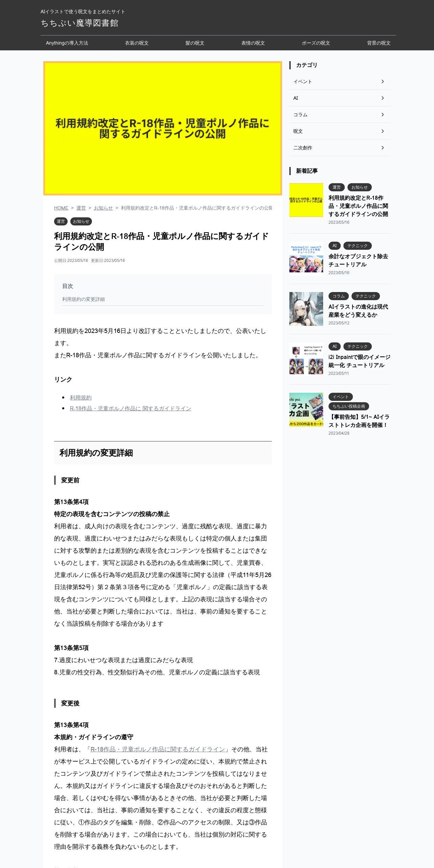The height and width of the screenshot is (868, 434).
Task: Open Anythingの導入方法 in the nav menu
Action: pos(67,43)
